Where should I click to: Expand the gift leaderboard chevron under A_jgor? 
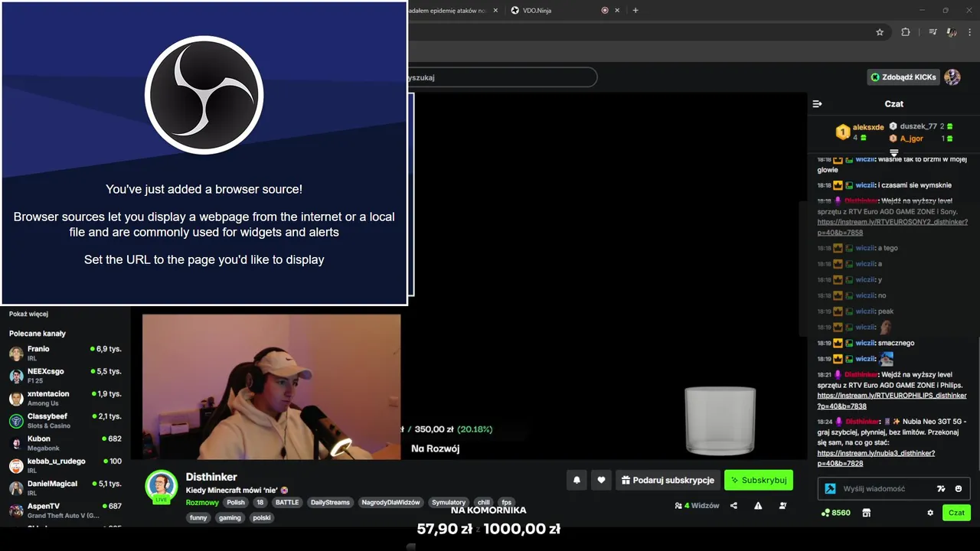893,153
